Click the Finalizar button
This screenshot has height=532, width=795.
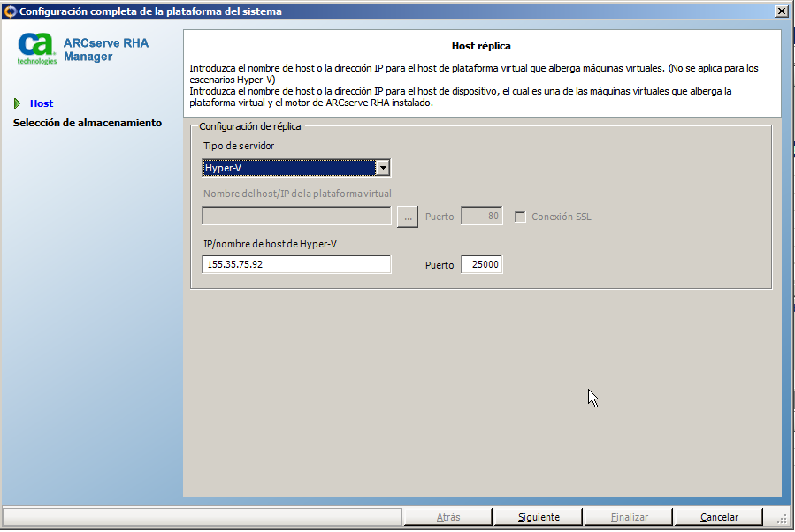point(629,517)
